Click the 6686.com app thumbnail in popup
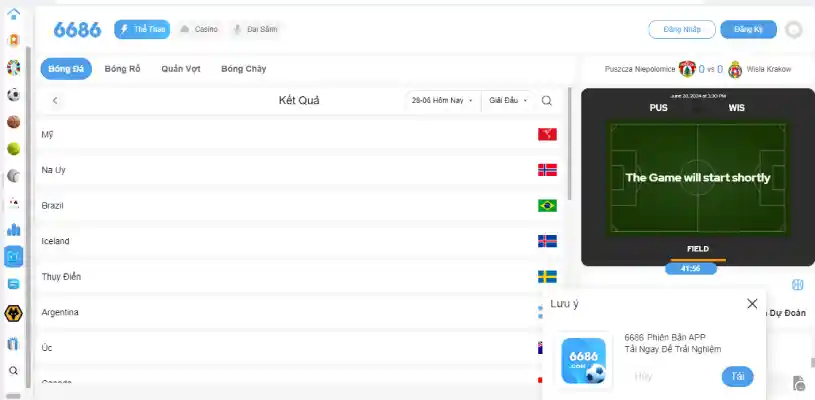This screenshot has width=815, height=400. click(x=584, y=361)
